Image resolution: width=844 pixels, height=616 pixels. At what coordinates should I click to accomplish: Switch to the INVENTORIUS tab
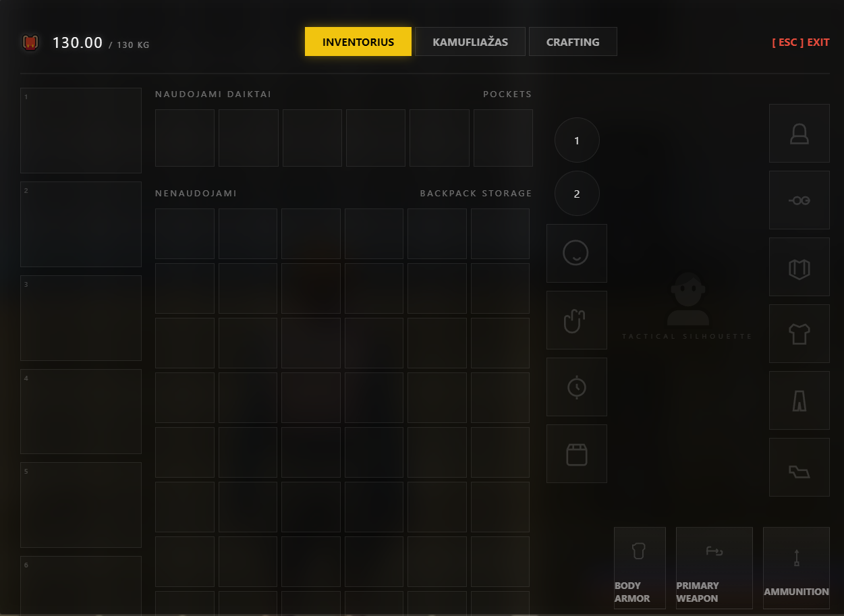(x=358, y=42)
